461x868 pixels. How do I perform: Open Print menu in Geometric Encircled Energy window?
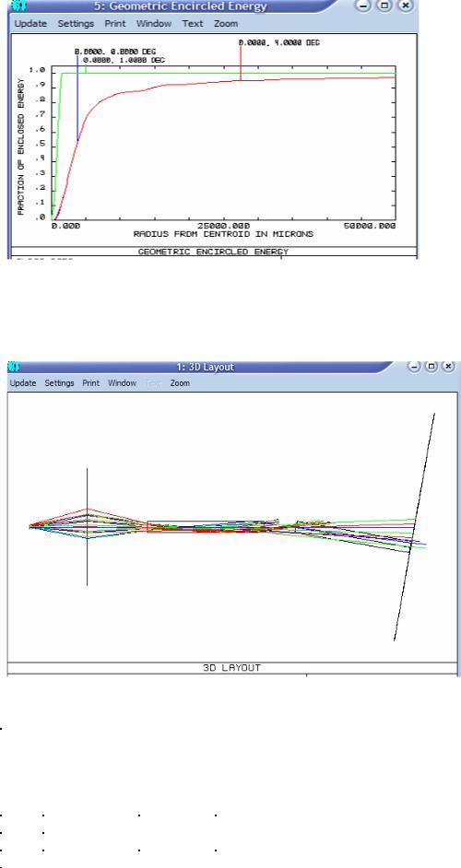(115, 24)
